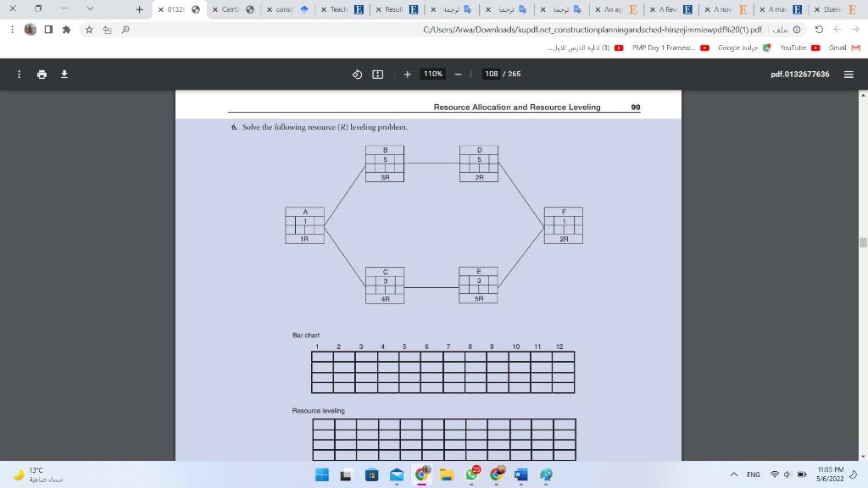Viewport: 868px width, 488px height.
Task: Reload the page
Action: click(820, 30)
